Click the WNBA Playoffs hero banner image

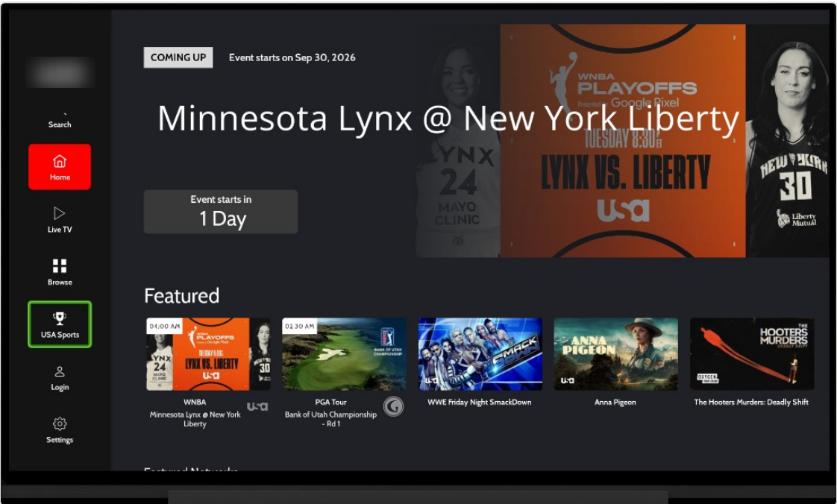coord(622,141)
